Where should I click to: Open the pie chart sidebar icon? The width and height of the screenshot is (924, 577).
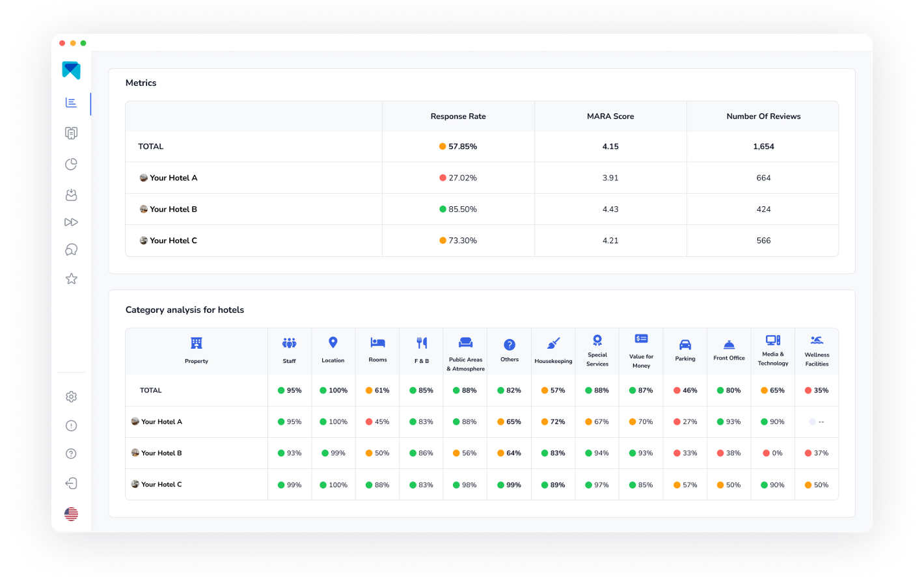(72, 164)
